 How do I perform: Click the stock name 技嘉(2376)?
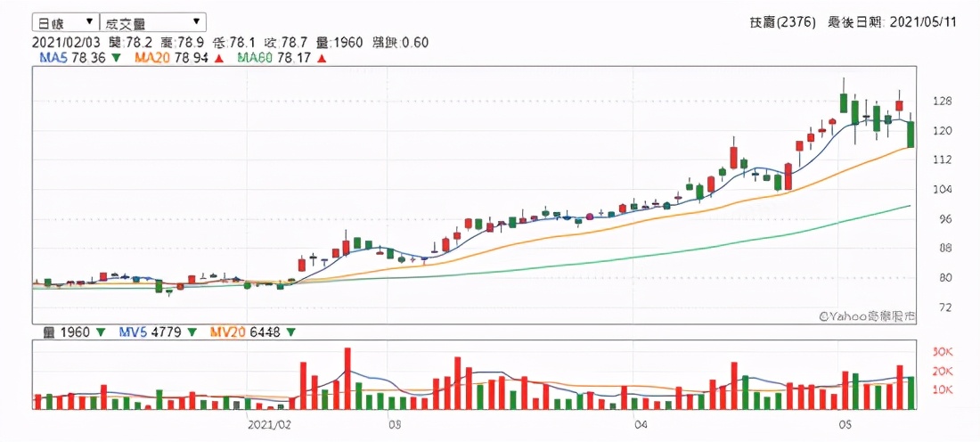[783, 22]
